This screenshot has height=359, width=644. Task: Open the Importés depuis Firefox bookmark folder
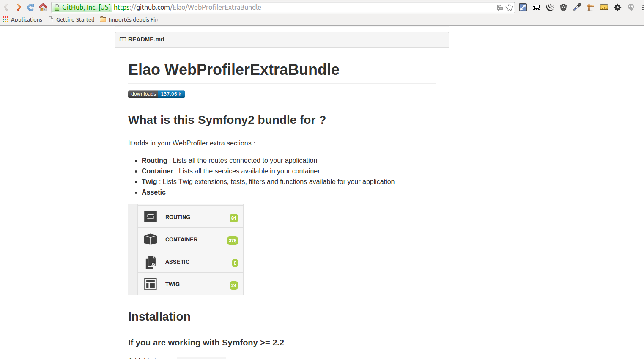[x=129, y=19]
